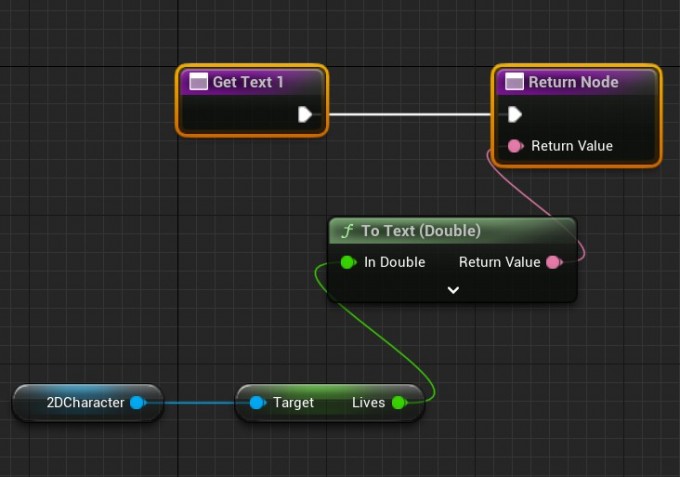Click the Get Text 1 node icon
Image resolution: width=680 pixels, height=477 pixels.
coord(198,82)
